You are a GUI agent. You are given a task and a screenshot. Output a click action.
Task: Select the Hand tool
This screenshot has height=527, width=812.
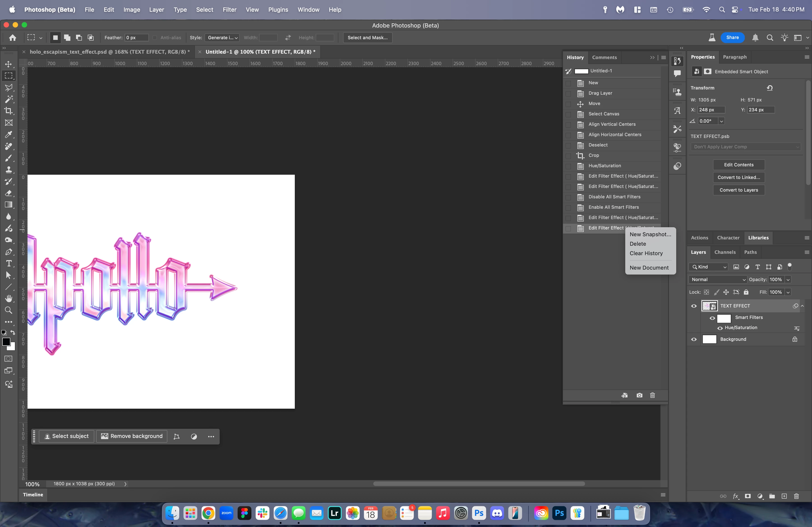9,299
